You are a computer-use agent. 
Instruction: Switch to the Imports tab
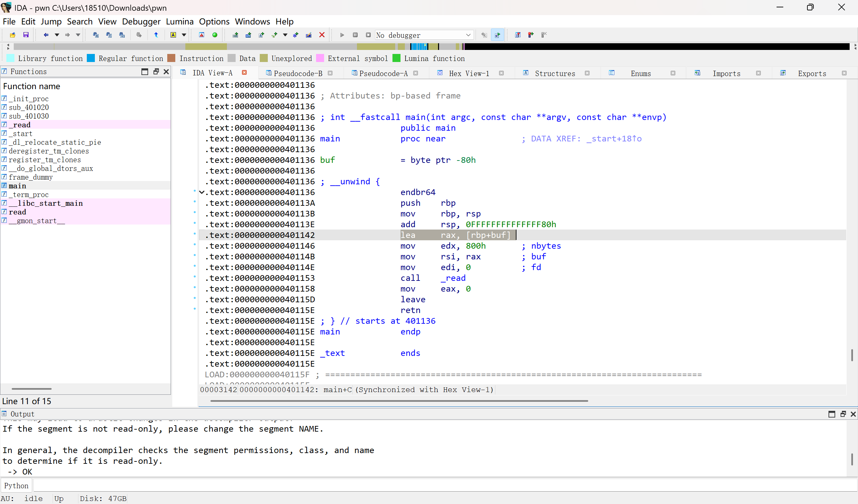(726, 73)
